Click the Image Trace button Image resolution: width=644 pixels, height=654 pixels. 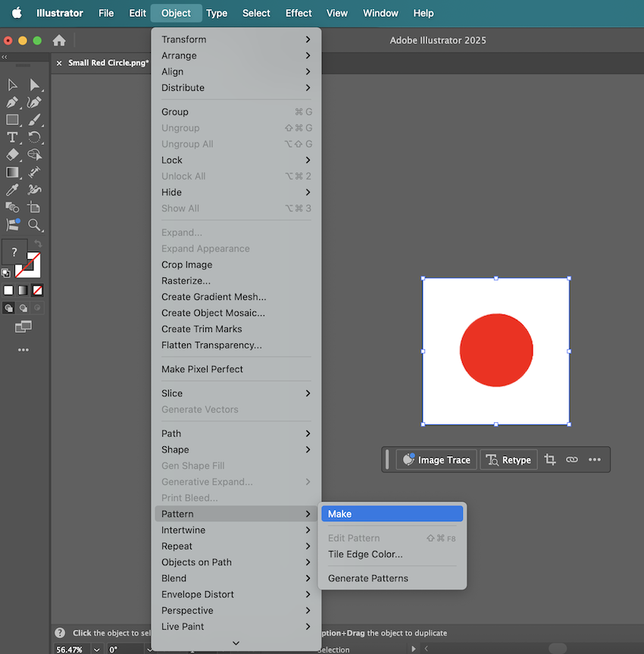(x=436, y=459)
